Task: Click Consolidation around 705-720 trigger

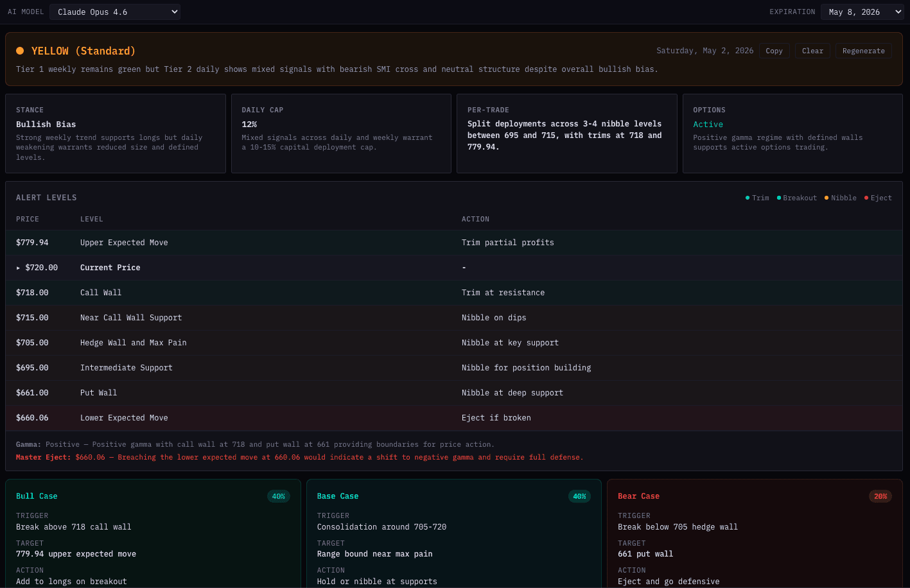Action: coord(381,527)
